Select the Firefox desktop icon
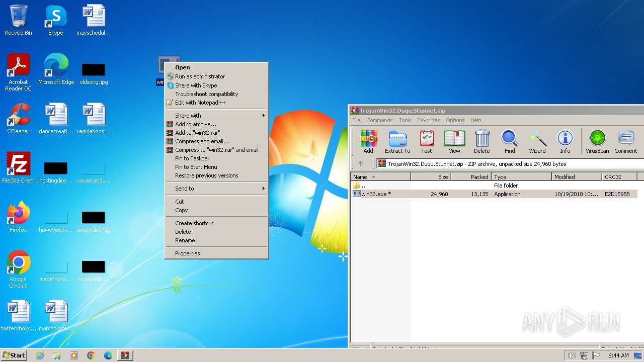The width and height of the screenshot is (644, 362). click(18, 217)
